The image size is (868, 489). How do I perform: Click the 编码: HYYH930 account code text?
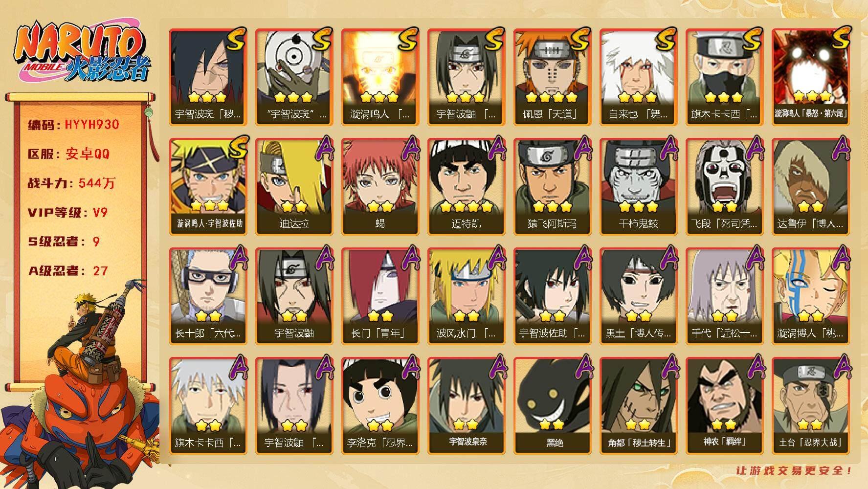click(73, 125)
